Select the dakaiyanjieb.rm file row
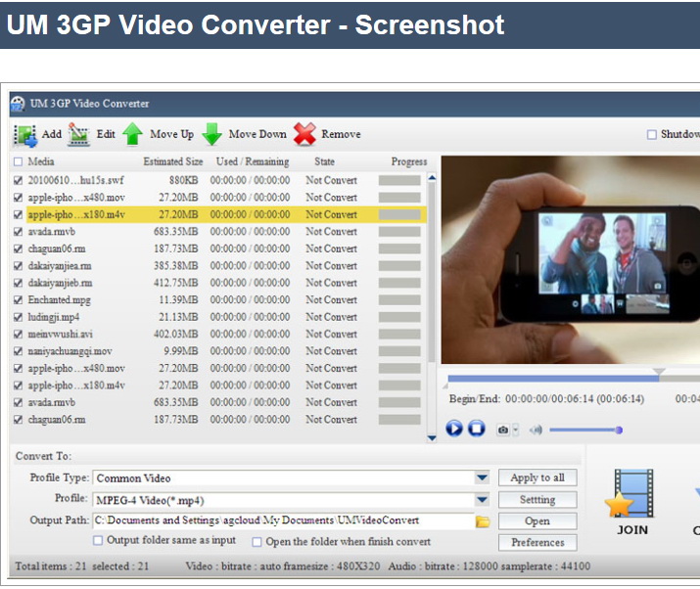700x589 pixels. [218, 283]
